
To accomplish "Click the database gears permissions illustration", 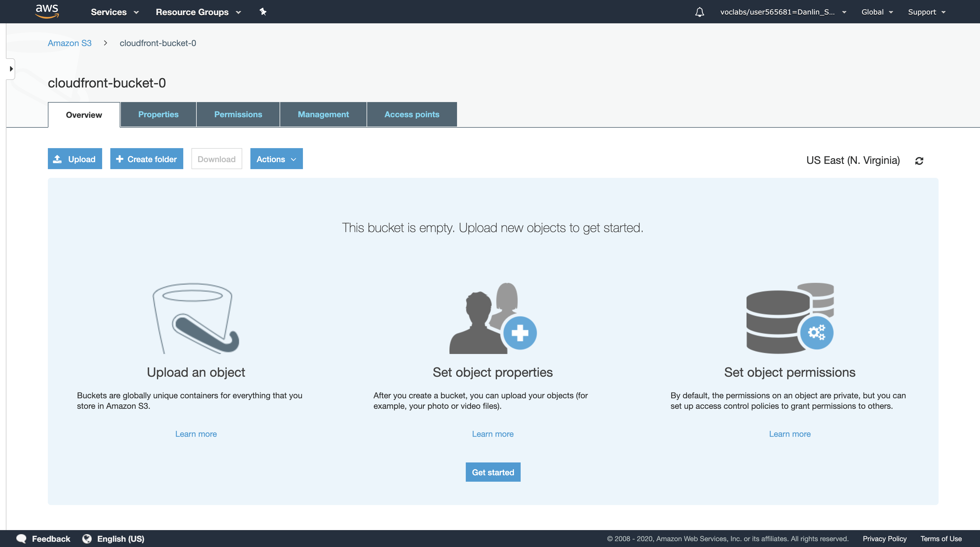I will coord(790,318).
